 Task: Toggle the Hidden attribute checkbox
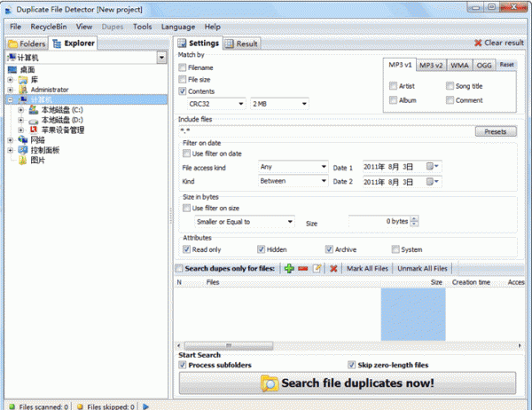(x=261, y=249)
